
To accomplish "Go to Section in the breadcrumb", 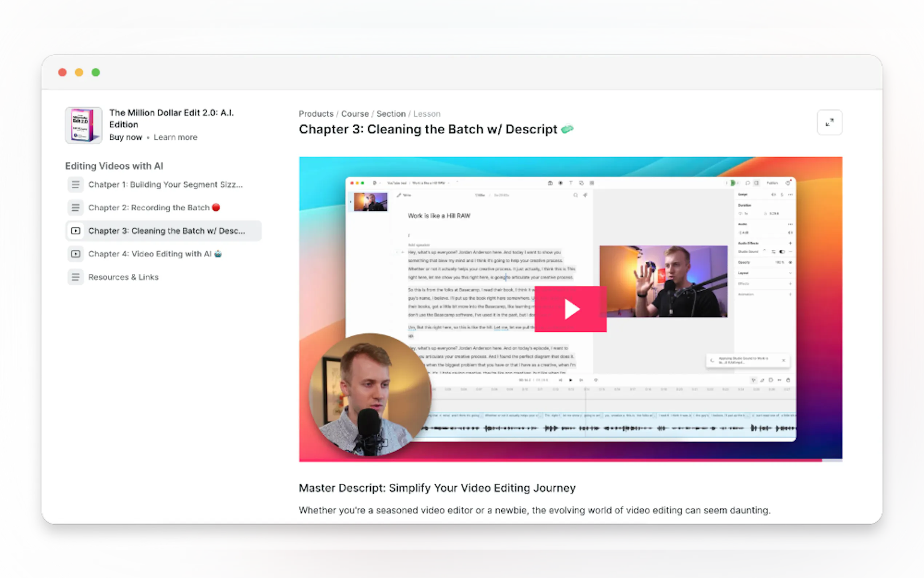I will point(391,114).
